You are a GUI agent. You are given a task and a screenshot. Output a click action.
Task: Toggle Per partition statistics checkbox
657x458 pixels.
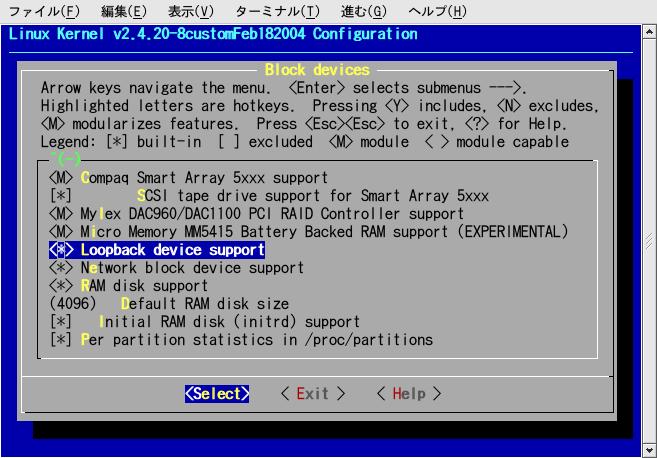point(61,340)
